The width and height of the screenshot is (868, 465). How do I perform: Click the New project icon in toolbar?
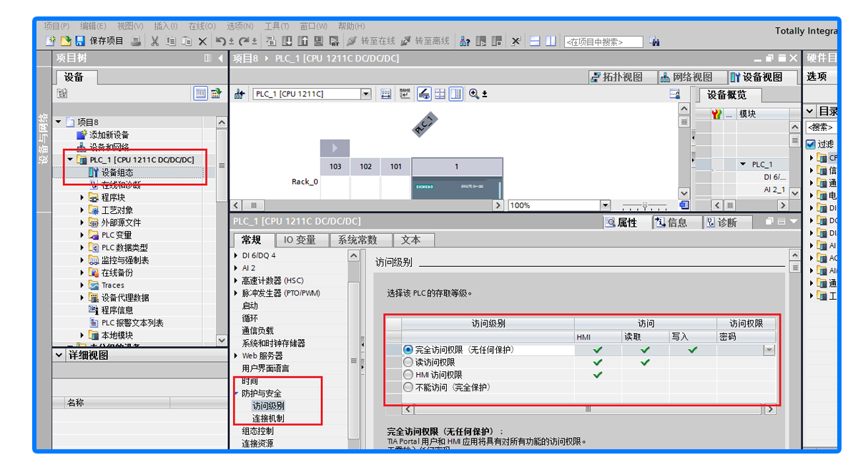[x=50, y=41]
